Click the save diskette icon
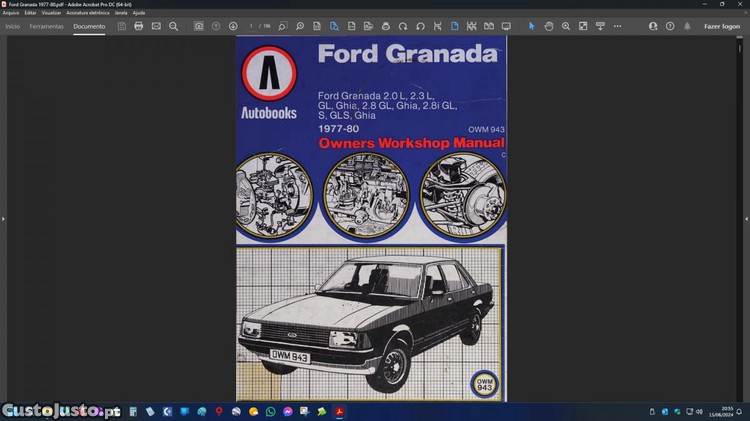 (121, 26)
